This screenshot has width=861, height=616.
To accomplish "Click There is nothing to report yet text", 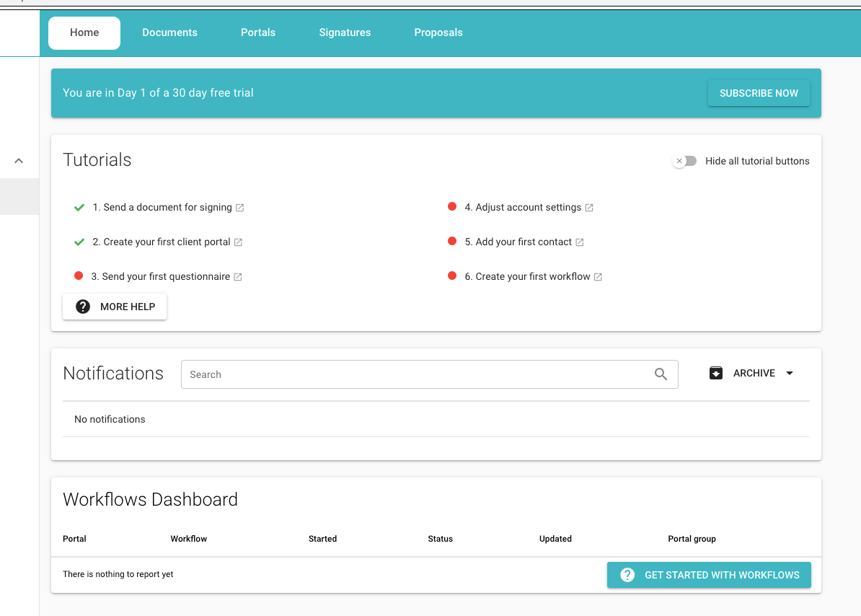I will click(x=118, y=574).
